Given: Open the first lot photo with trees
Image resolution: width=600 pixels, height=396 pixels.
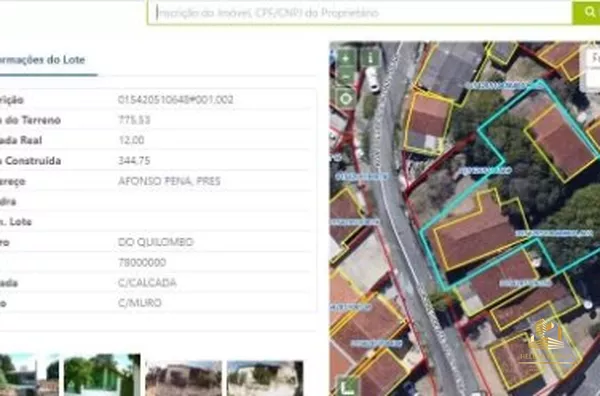Looking at the screenshot, I should point(29,375).
